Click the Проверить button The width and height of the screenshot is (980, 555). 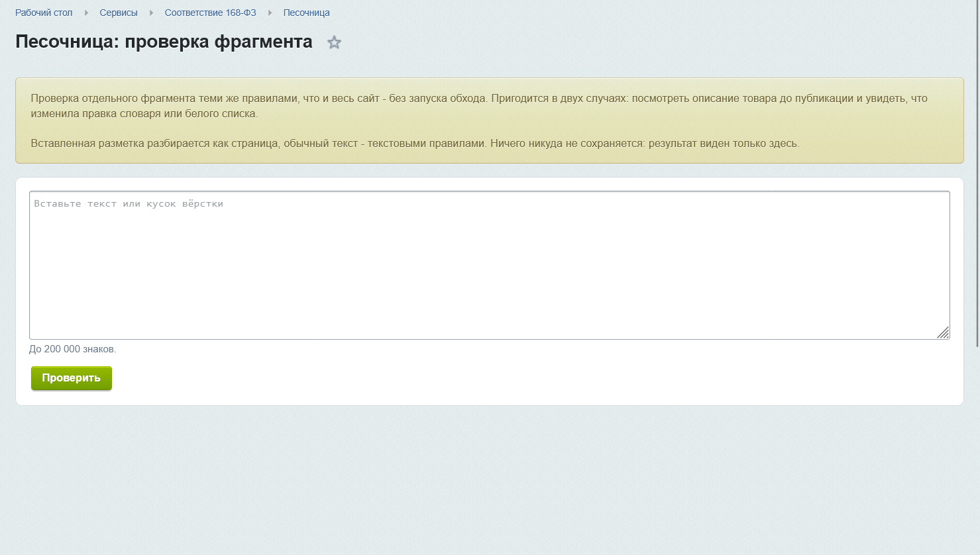(72, 378)
